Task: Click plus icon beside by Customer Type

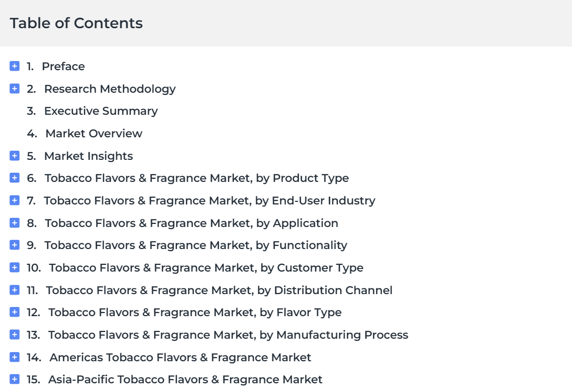Action: coord(14,267)
